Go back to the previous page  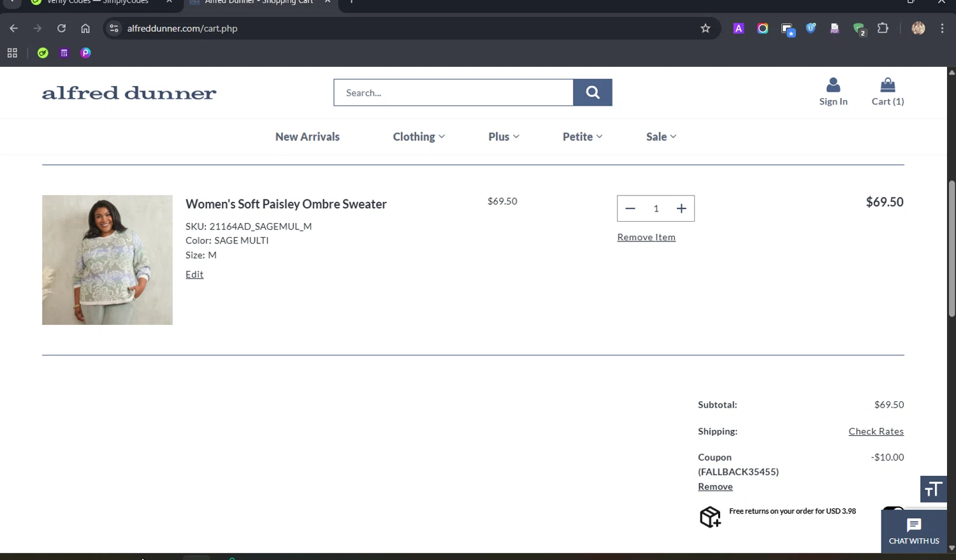click(x=13, y=28)
